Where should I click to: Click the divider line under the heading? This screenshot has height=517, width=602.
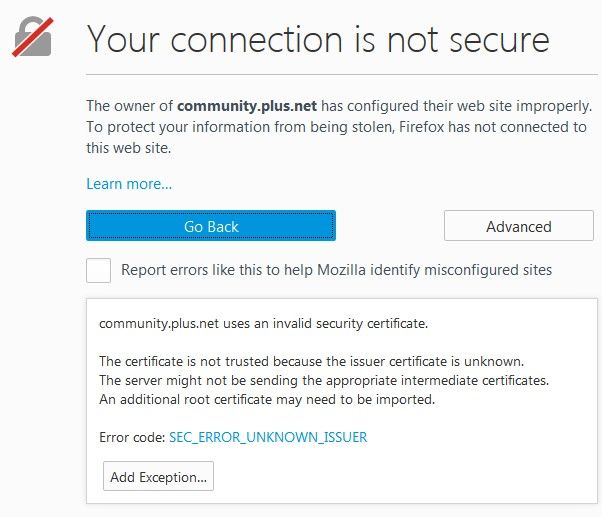[x=338, y=75]
